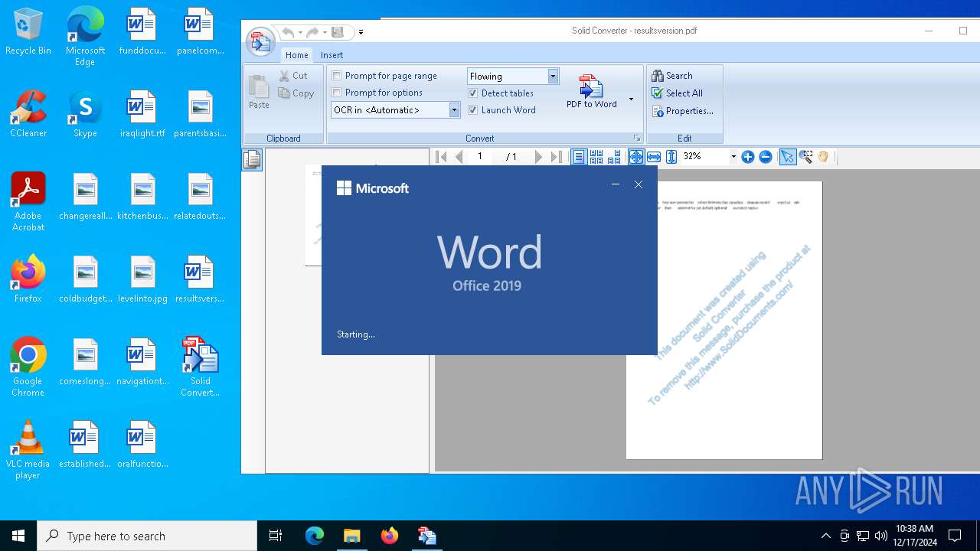
Task: Click the Select All button
Action: [677, 93]
